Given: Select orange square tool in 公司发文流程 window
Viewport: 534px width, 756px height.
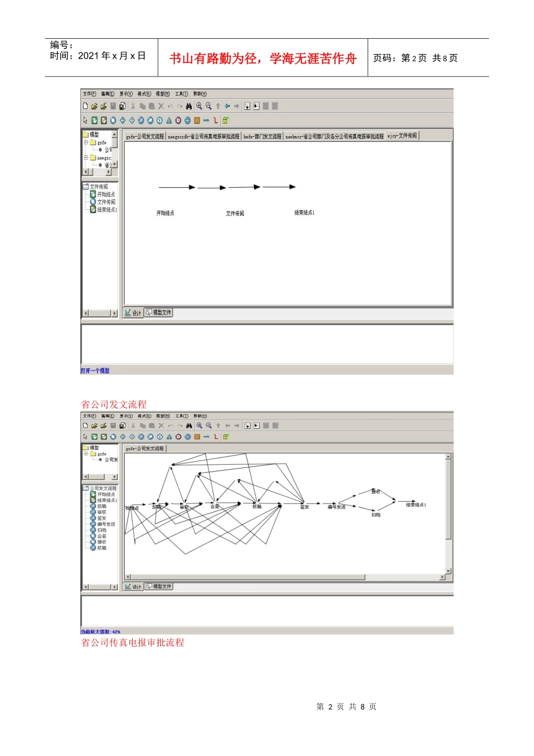Looking at the screenshot, I should click(x=197, y=436).
